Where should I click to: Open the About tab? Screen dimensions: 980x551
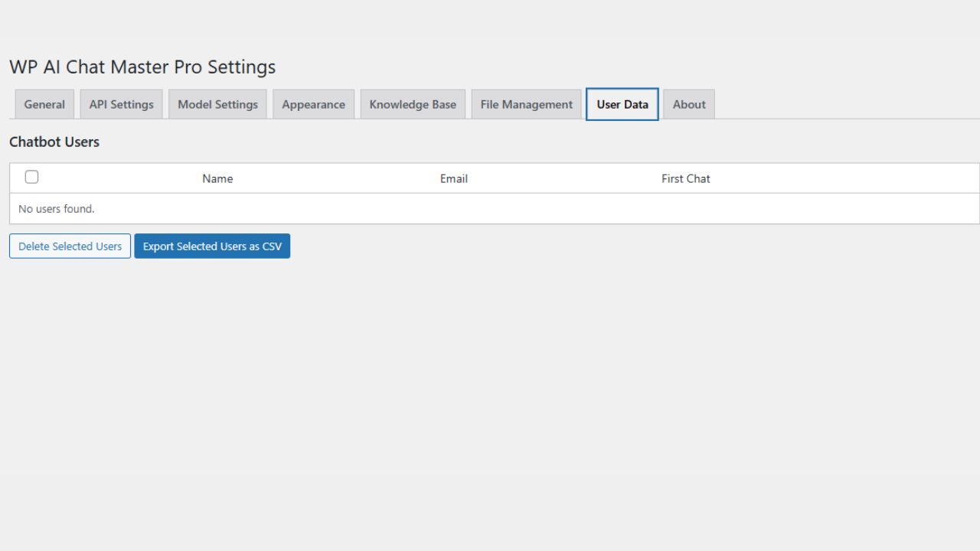coord(688,104)
